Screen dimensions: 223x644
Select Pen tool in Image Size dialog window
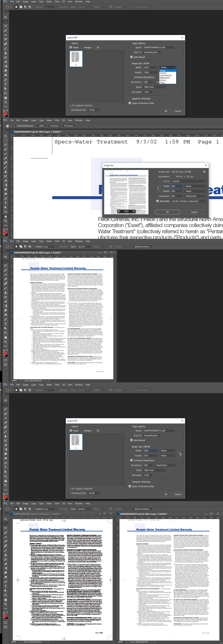click(6, 198)
